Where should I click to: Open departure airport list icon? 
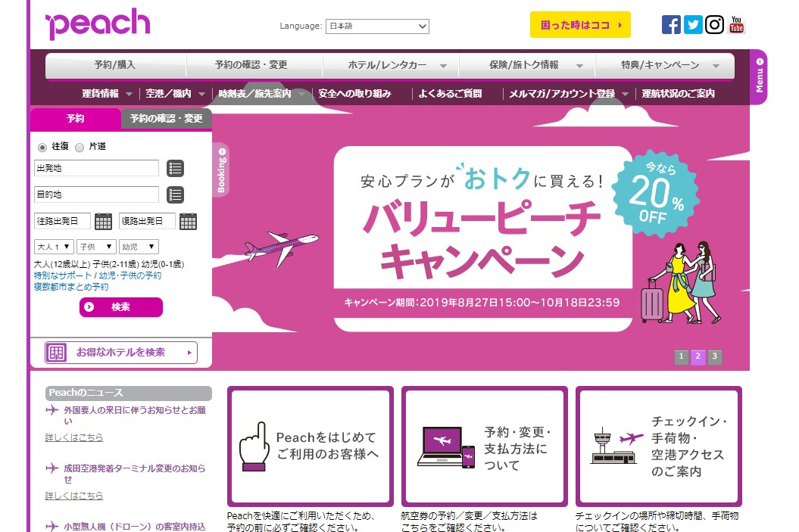point(175,169)
